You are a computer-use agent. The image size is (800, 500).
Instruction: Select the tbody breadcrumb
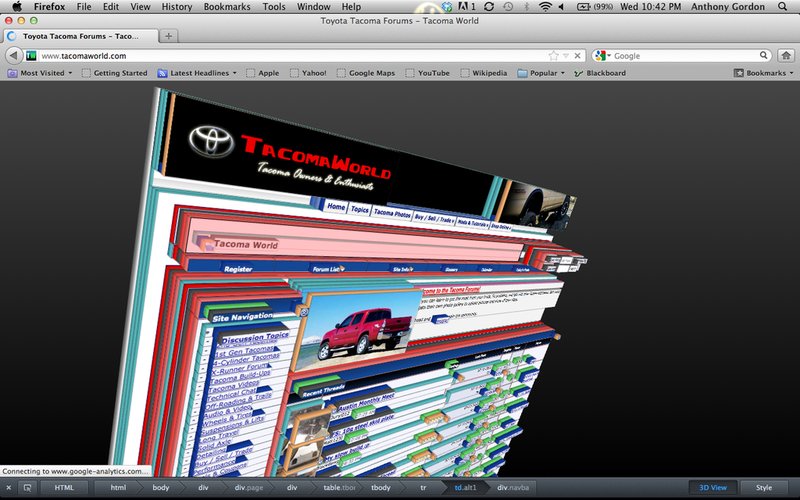pos(381,488)
